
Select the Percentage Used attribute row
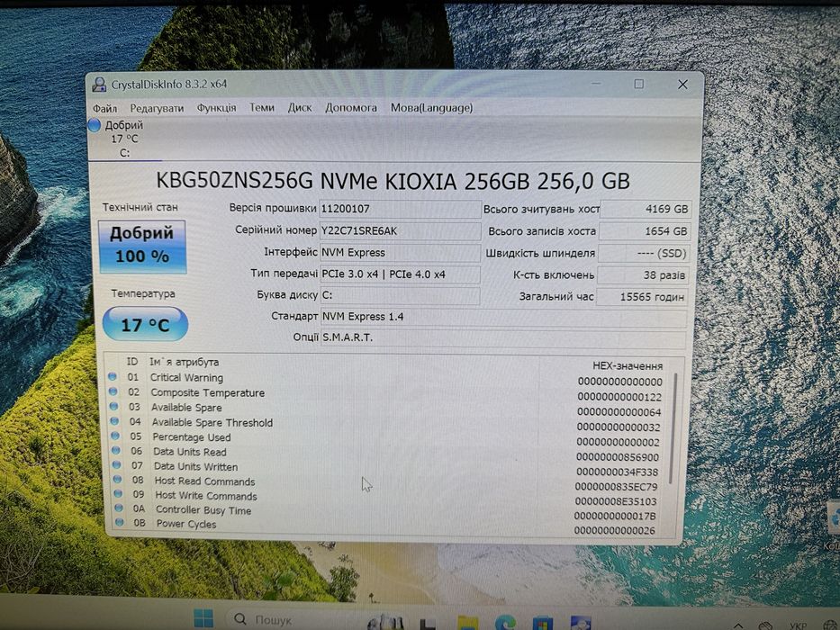[385, 438]
